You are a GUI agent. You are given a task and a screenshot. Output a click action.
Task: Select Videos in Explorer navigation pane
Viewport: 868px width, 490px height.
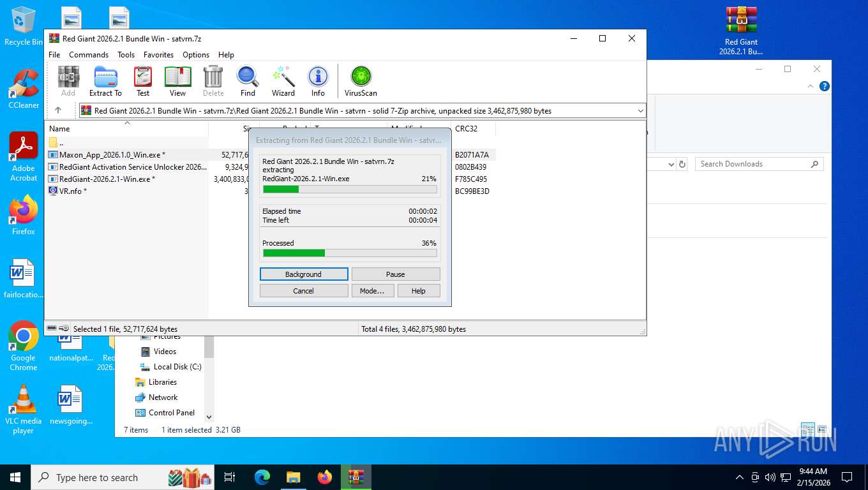tap(165, 352)
